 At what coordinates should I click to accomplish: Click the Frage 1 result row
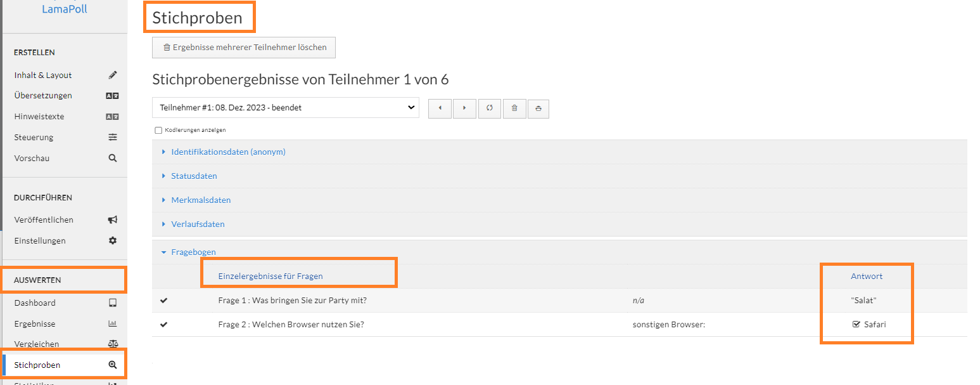tap(560, 301)
